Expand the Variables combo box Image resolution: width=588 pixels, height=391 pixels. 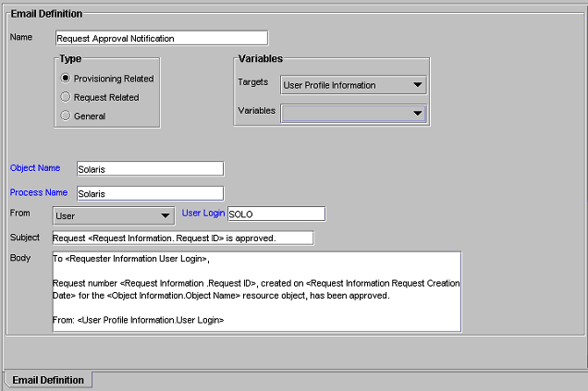(353, 113)
